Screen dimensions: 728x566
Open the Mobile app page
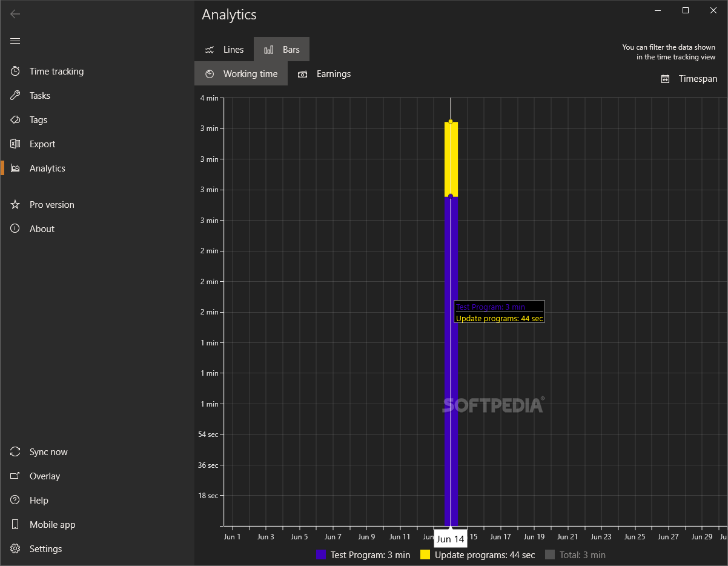tap(97, 525)
